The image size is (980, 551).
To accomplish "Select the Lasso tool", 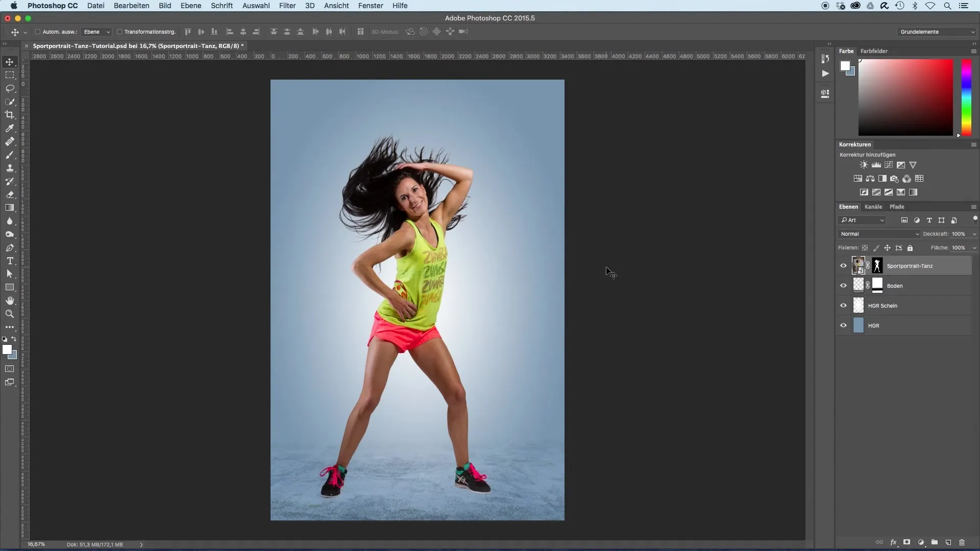I will tap(10, 88).
